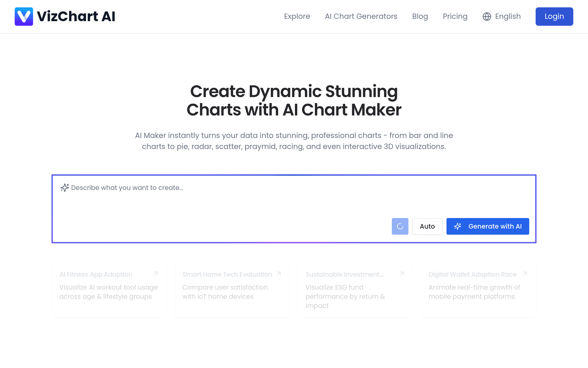The height and width of the screenshot is (368, 588).
Task: Click the VizChart AI logo icon
Action: coord(24,17)
